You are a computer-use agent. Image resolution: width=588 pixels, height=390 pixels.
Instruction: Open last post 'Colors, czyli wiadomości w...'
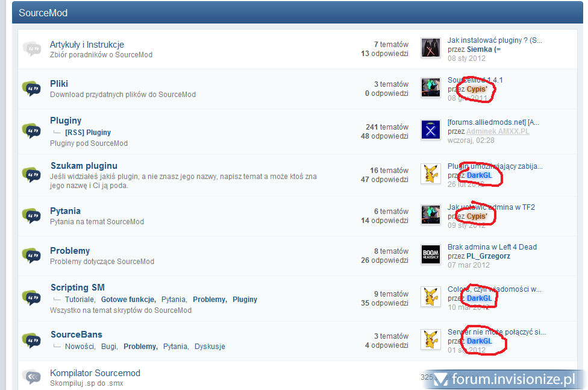(495, 289)
